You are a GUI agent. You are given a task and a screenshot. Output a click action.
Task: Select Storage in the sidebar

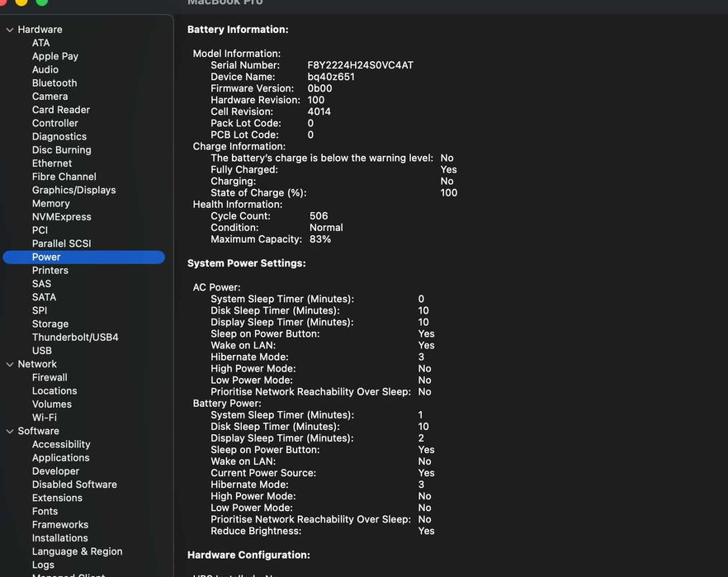click(x=50, y=324)
